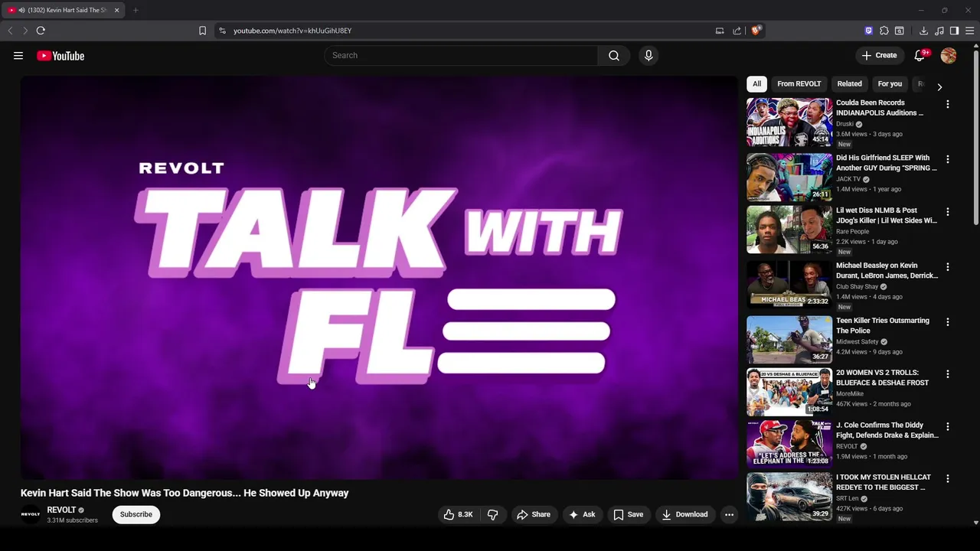Reload the page in browser
This screenshot has height=551, width=980.
[41, 31]
